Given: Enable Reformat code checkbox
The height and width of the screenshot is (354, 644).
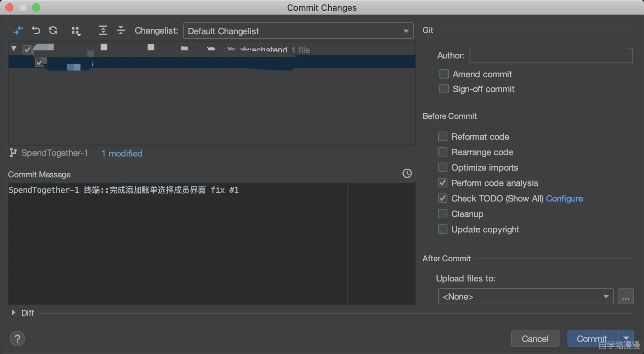Looking at the screenshot, I should [x=442, y=136].
